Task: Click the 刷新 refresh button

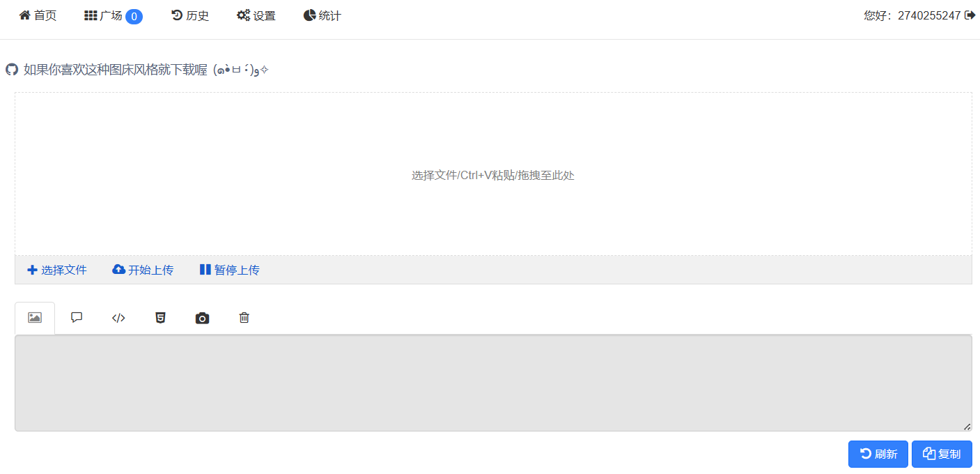Action: click(878, 454)
